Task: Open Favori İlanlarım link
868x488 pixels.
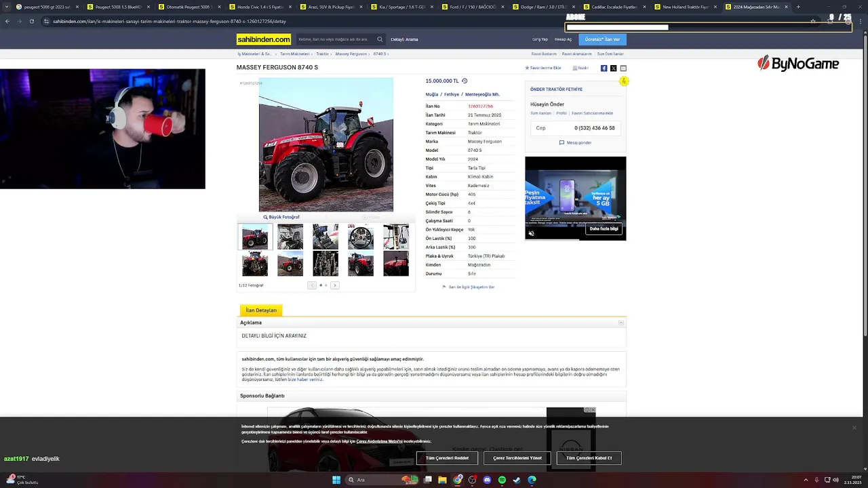Action: click(544, 54)
